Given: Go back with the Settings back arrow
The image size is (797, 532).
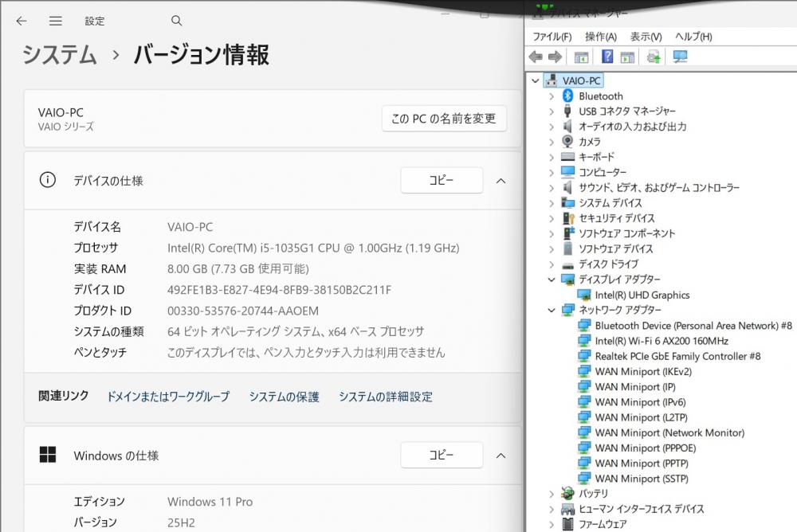Looking at the screenshot, I should (x=22, y=21).
